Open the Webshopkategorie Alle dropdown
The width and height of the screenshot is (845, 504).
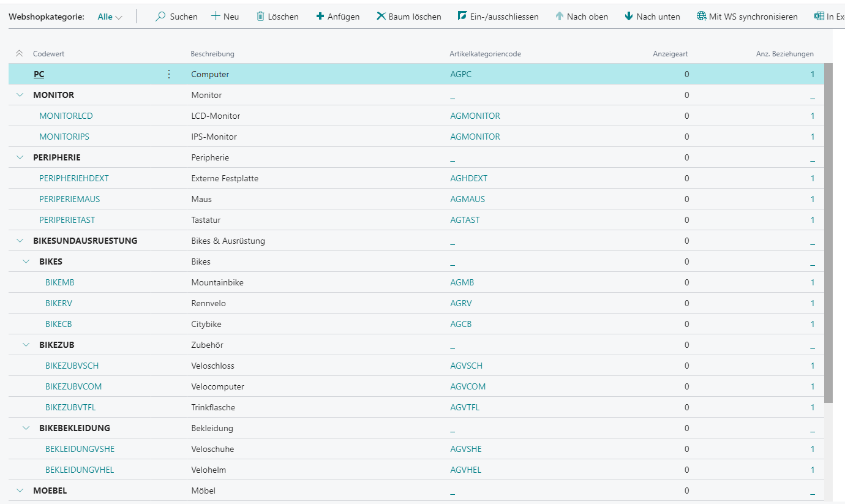tap(110, 17)
